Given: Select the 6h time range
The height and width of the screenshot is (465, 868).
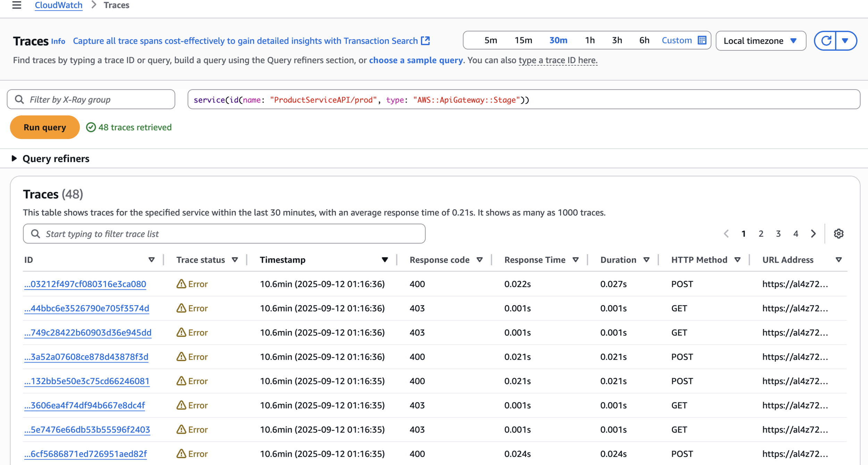Looking at the screenshot, I should pos(644,40).
